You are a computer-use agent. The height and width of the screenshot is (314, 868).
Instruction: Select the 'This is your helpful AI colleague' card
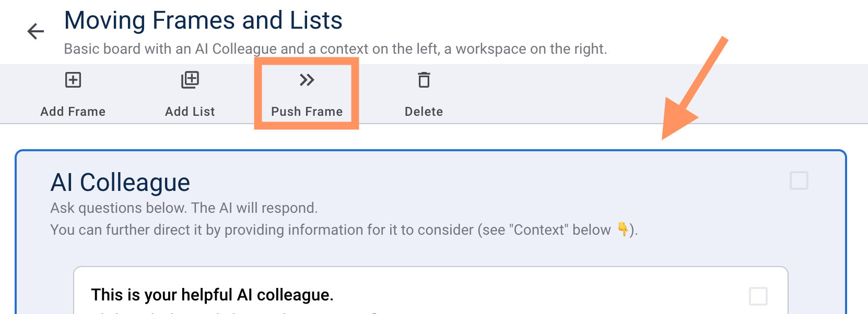tap(212, 295)
